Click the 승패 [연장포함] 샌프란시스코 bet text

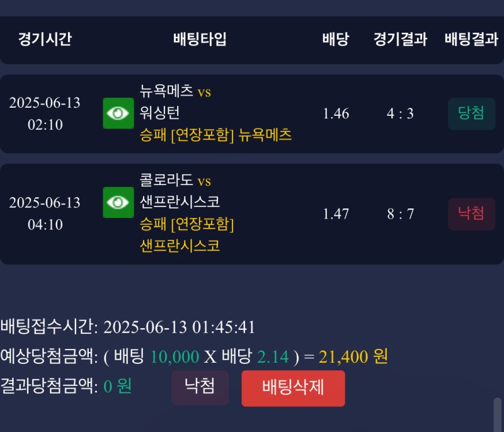pyautogui.click(x=186, y=234)
